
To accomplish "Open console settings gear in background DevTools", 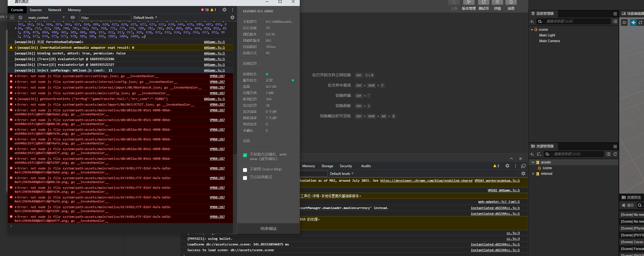I will (x=523, y=173).
